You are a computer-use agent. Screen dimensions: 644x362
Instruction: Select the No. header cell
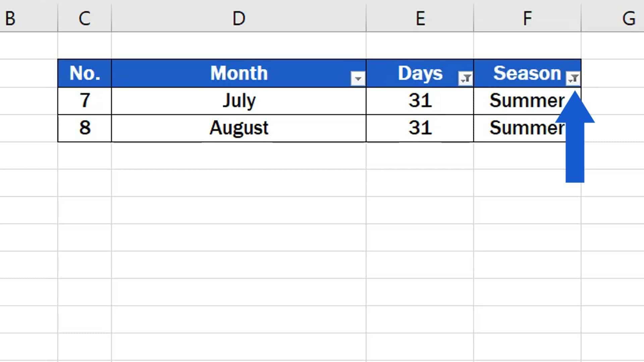tap(85, 73)
